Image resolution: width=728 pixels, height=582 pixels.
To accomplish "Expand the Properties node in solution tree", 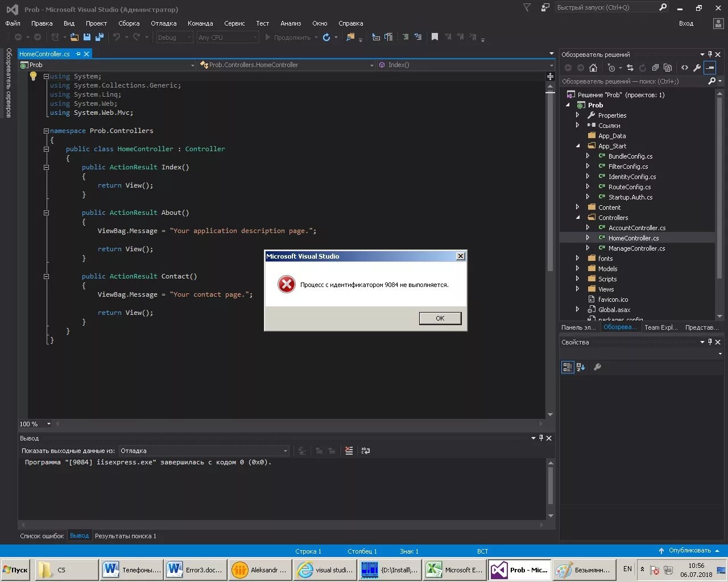I will 577,115.
